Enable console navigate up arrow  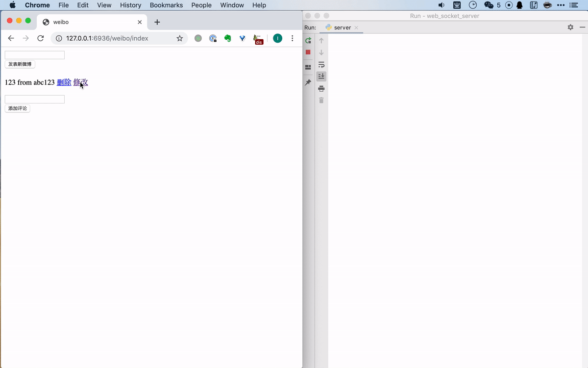[x=321, y=40]
